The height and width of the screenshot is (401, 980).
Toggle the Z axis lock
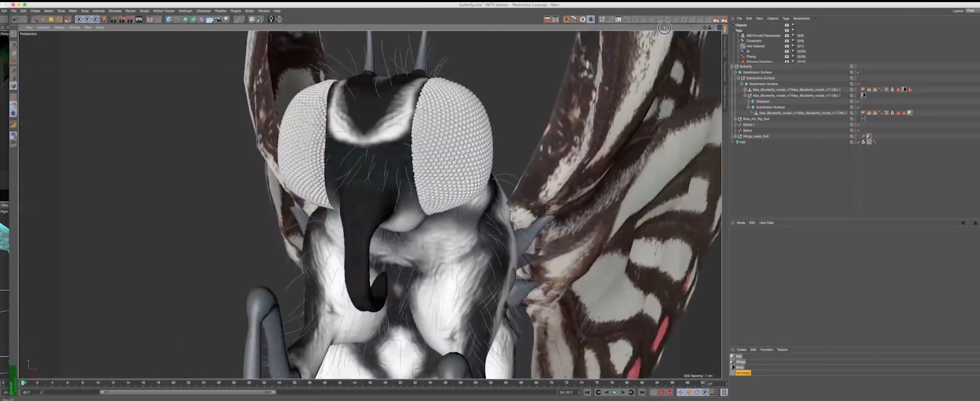pos(95,20)
